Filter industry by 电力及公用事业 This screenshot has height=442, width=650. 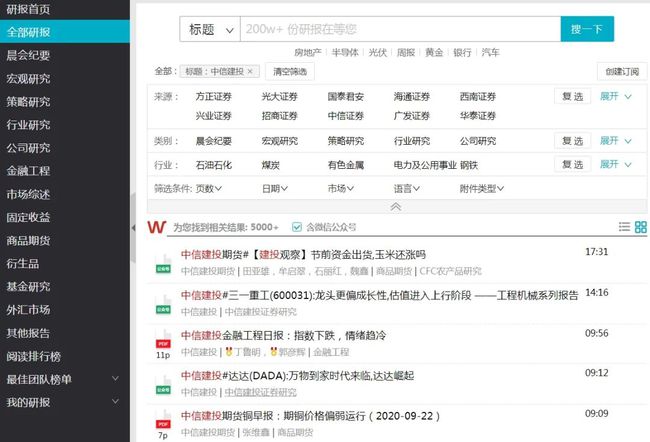(x=425, y=165)
